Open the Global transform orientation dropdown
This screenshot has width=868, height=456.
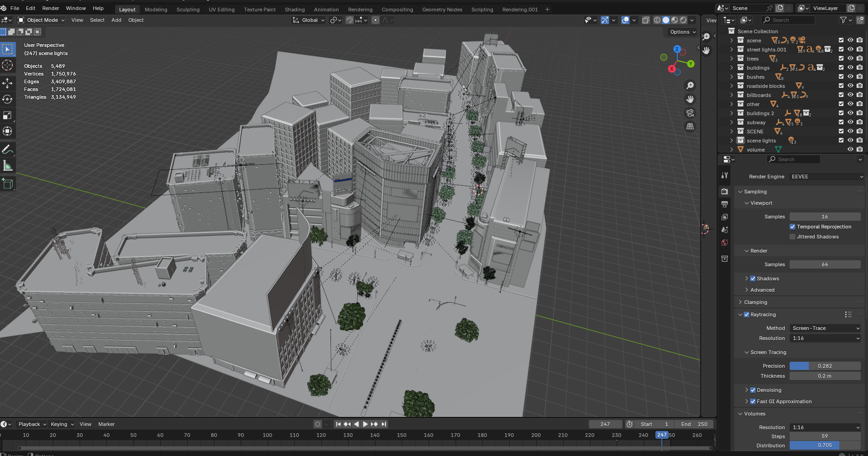(309, 20)
